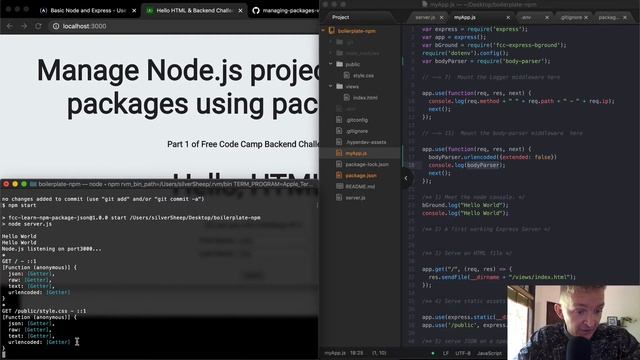640x360 pixels.
Task: Click the server.js file icon
Action: (x=339, y=197)
